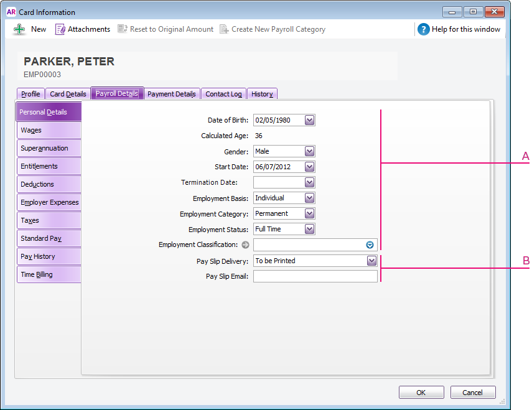
Task: Open Attachments from the toolbar
Action: [x=60, y=29]
